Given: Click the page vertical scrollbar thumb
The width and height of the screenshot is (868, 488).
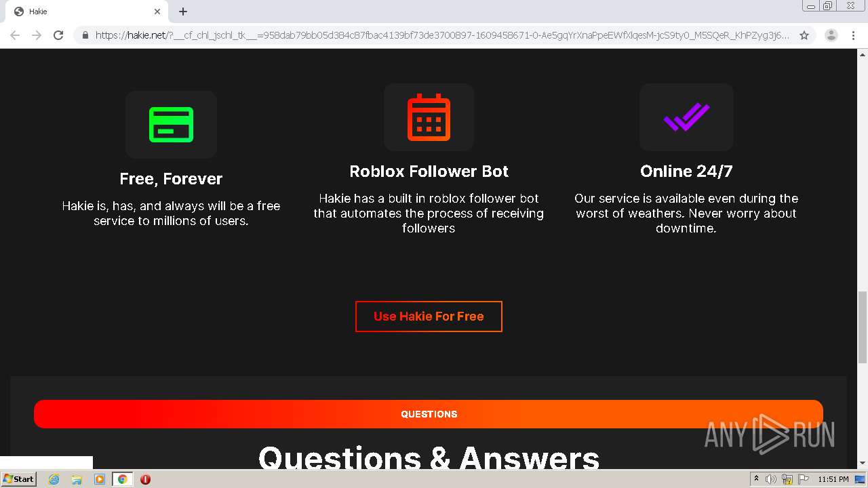Looking at the screenshot, I should [863, 327].
